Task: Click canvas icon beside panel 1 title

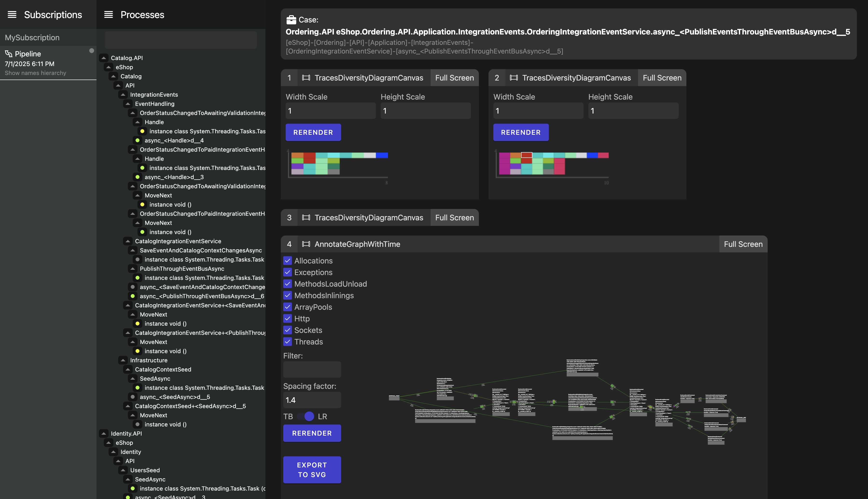Action: tap(306, 78)
